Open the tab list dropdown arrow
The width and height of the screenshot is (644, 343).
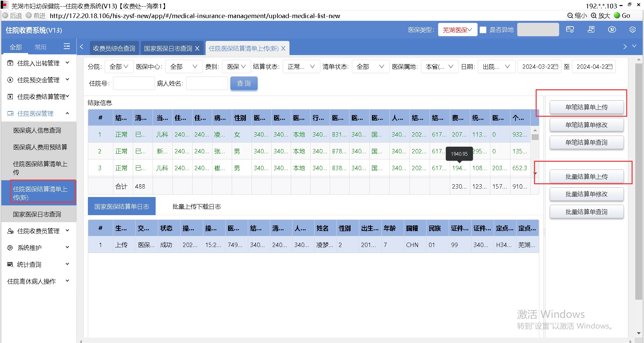(x=634, y=46)
